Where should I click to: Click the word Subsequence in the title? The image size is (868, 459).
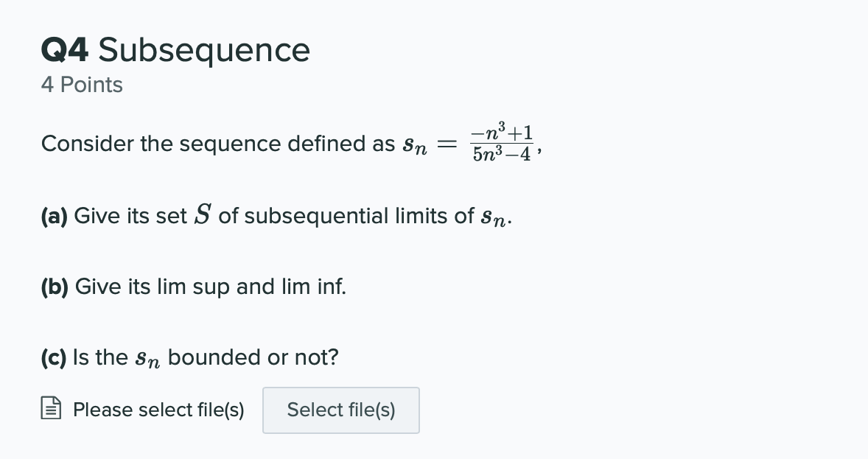click(204, 50)
